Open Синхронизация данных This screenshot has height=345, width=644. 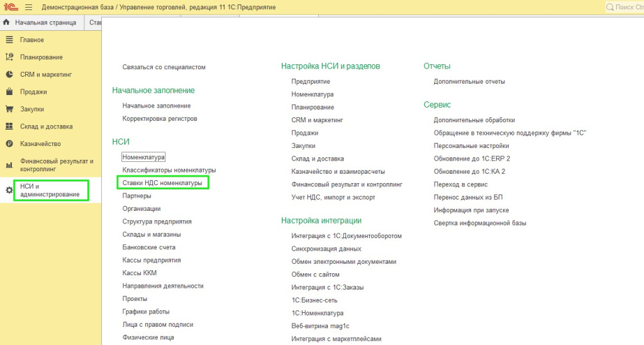(x=326, y=249)
